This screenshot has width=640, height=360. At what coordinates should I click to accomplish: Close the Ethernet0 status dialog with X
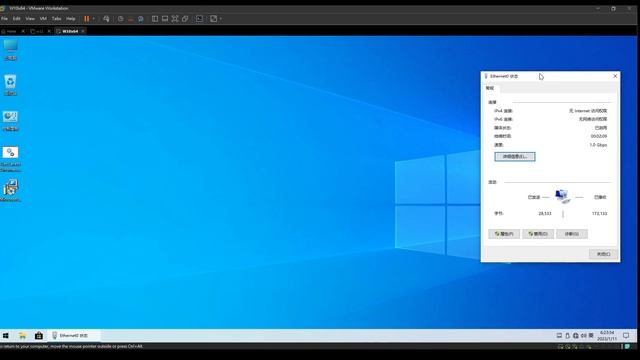[x=615, y=76]
